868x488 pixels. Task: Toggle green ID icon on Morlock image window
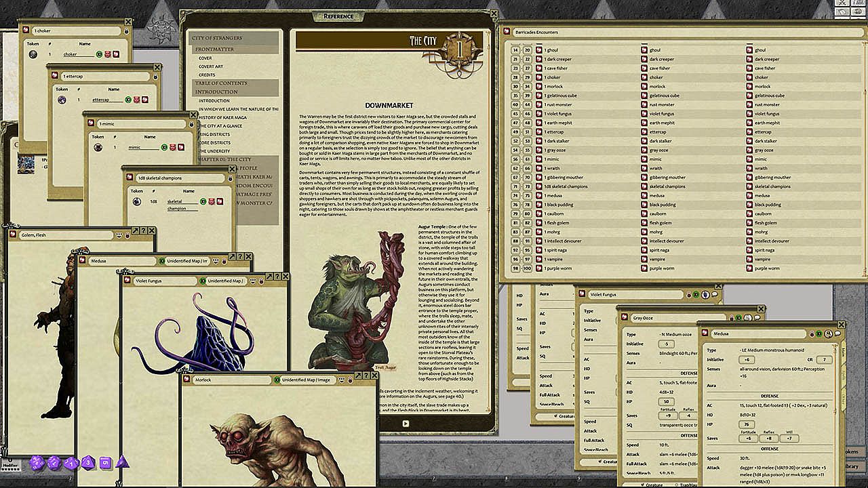[x=275, y=380]
